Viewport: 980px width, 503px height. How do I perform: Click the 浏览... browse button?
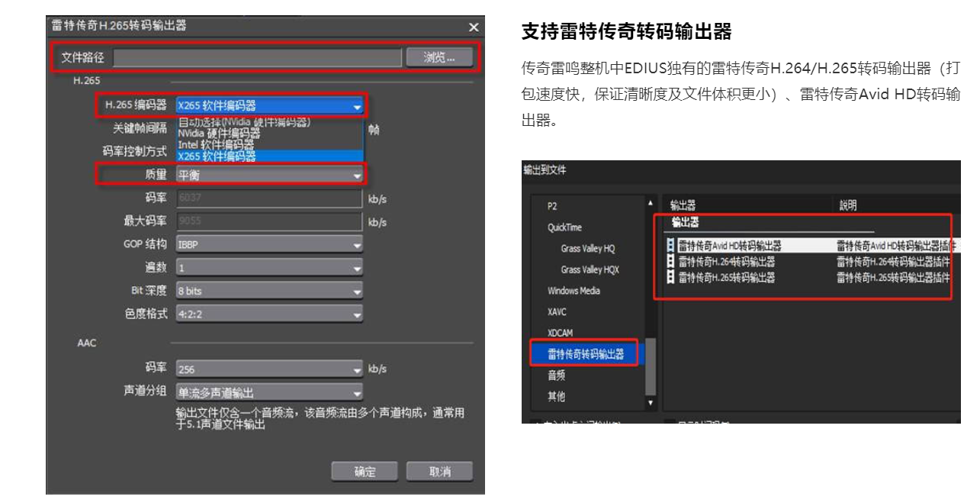click(438, 57)
